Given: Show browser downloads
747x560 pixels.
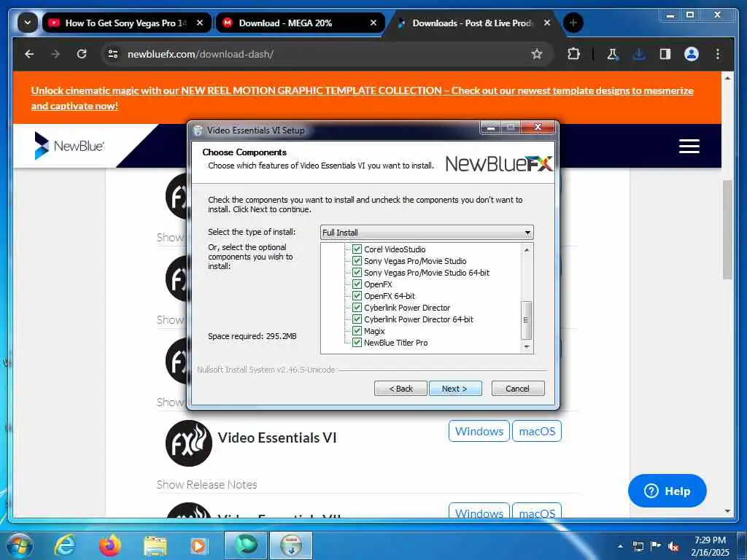Looking at the screenshot, I should (x=639, y=54).
